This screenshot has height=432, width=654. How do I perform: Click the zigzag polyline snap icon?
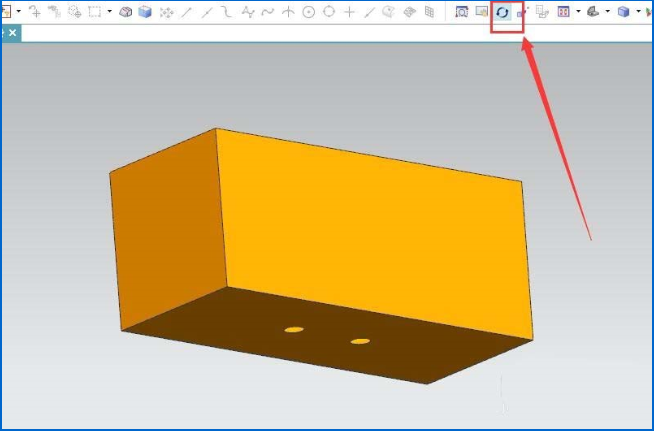coord(248,12)
